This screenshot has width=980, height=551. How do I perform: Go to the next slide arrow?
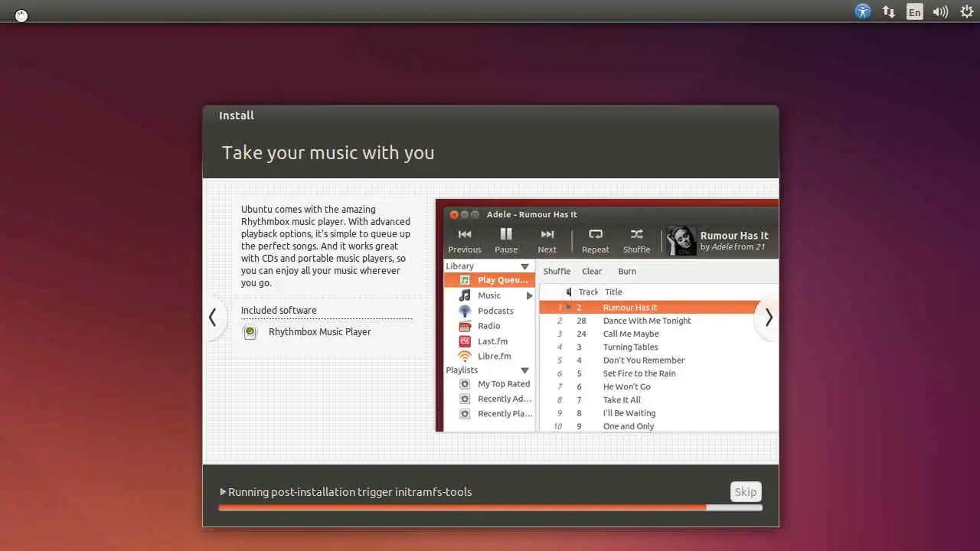tap(768, 318)
